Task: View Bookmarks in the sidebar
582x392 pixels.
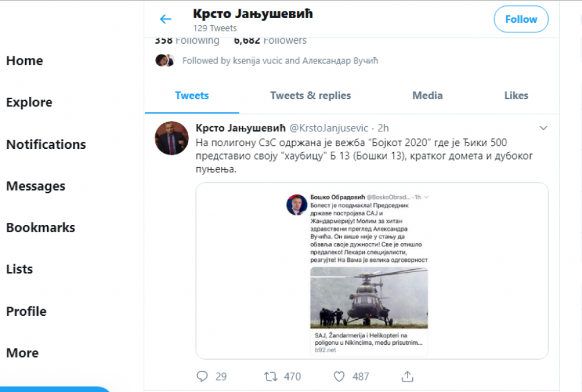Action: click(40, 228)
